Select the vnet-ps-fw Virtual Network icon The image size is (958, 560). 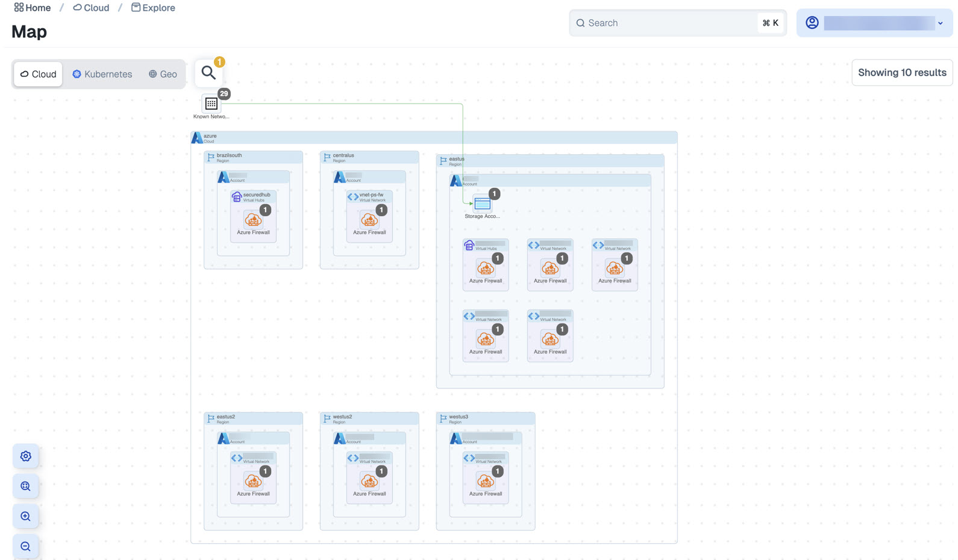point(352,197)
